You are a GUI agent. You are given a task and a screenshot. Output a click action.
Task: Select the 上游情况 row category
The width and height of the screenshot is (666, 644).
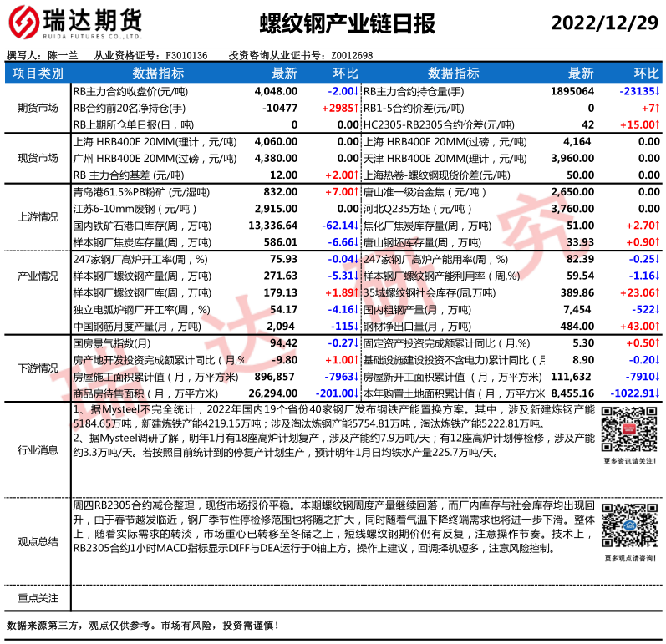click(x=38, y=217)
